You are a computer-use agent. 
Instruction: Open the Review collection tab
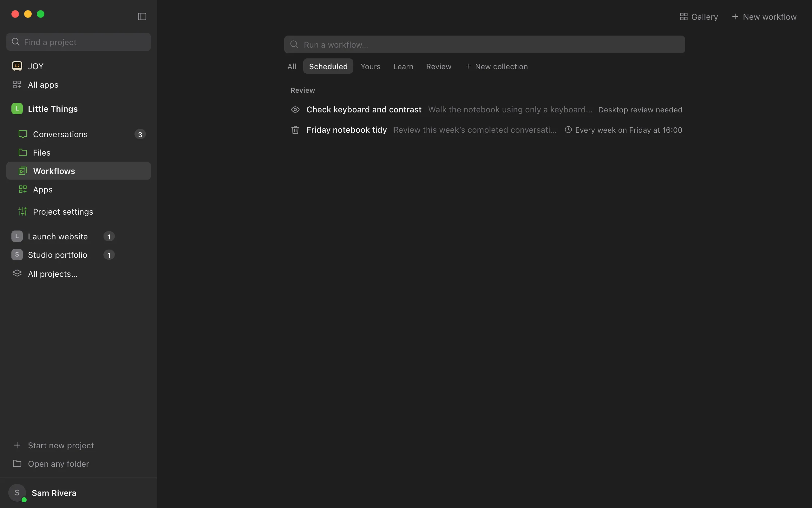(439, 66)
